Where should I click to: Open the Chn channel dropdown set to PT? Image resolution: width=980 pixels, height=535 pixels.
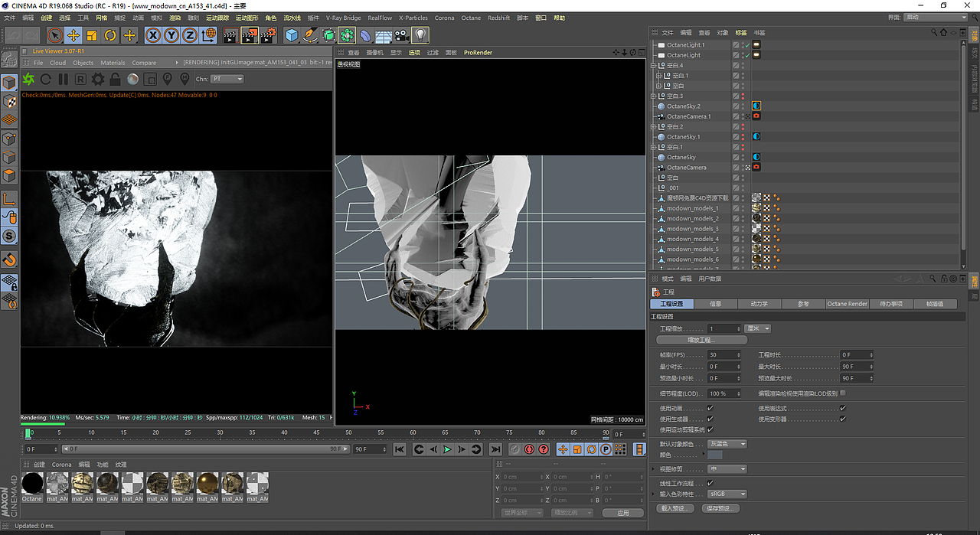pos(227,79)
